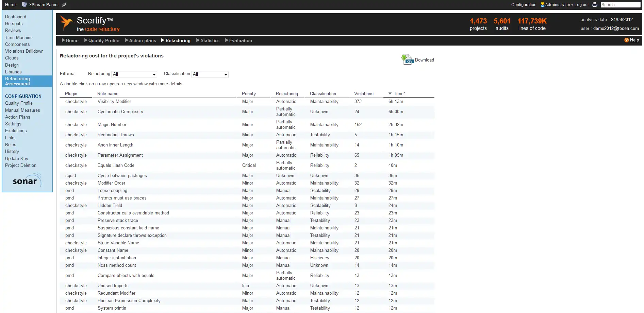
Task: Open the Evaluation tab
Action: coord(238,40)
